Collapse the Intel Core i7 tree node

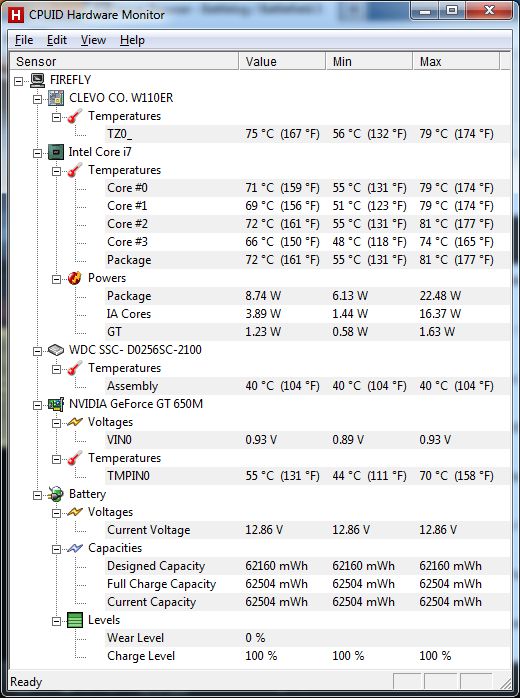pyautogui.click(x=38, y=153)
